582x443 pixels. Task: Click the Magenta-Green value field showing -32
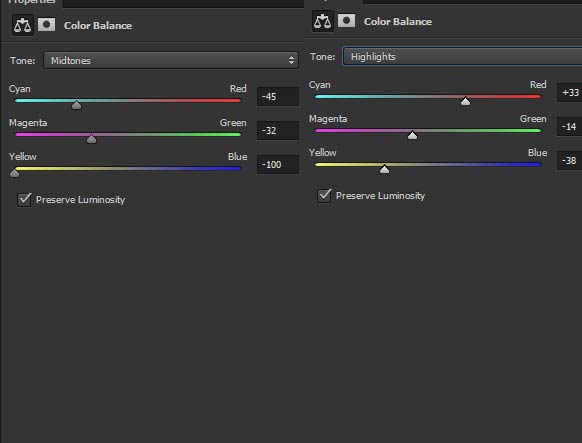(278, 131)
